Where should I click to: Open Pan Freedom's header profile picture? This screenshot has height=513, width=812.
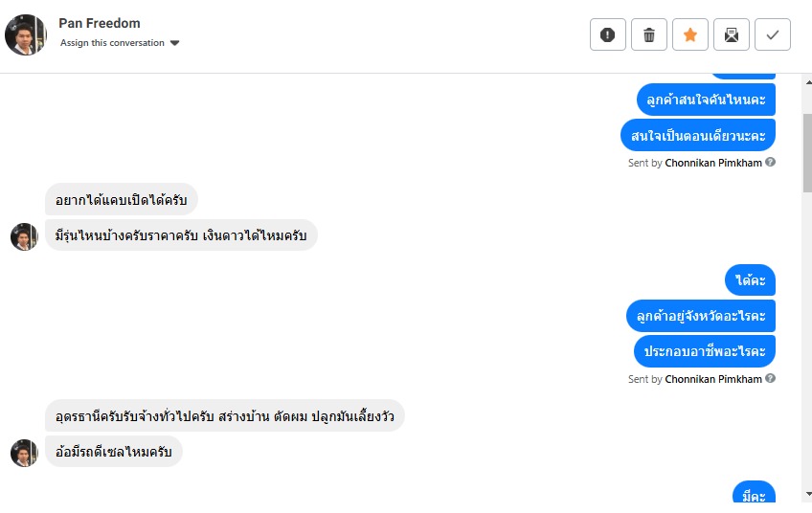[x=26, y=34]
